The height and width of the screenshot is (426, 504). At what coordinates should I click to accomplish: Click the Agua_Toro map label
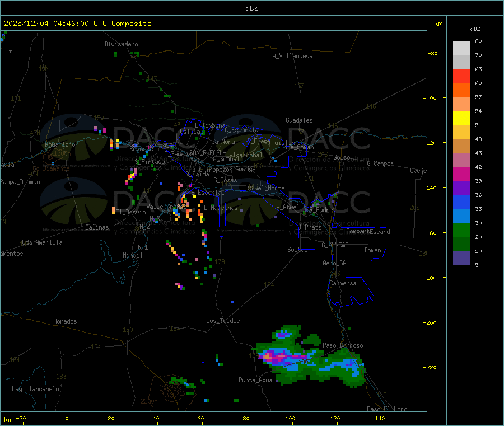tap(60, 144)
